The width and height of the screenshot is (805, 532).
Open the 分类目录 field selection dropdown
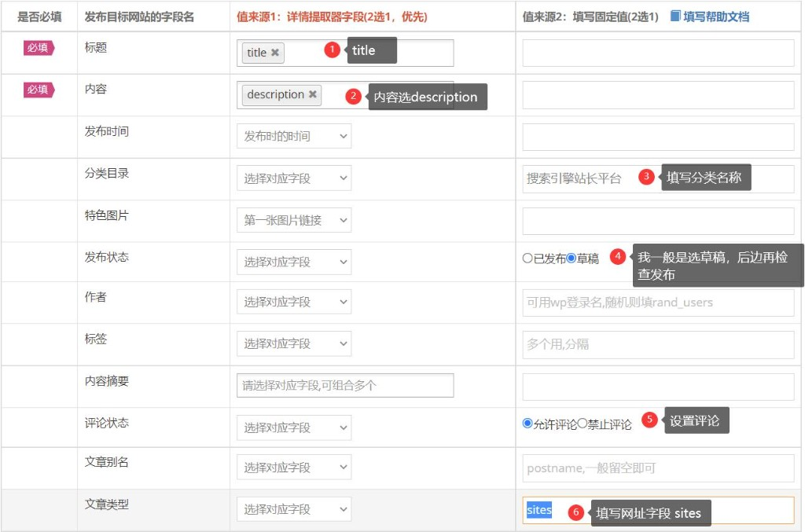294,178
